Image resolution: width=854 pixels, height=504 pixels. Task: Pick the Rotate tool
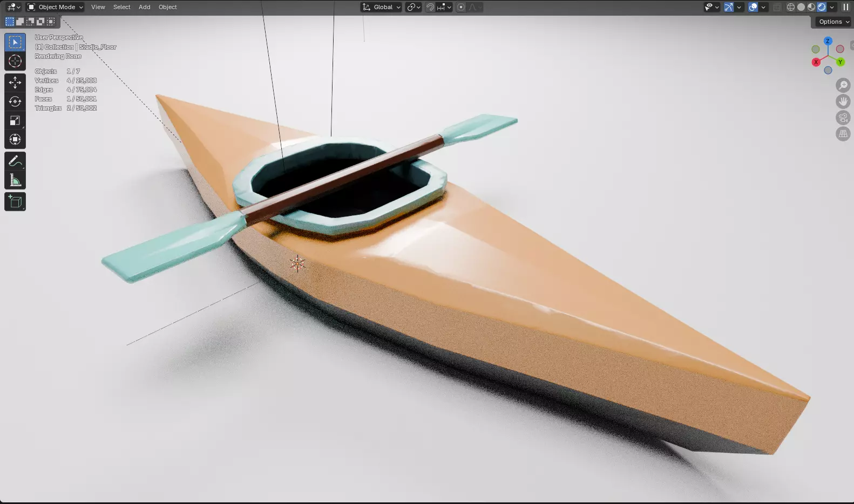point(15,101)
